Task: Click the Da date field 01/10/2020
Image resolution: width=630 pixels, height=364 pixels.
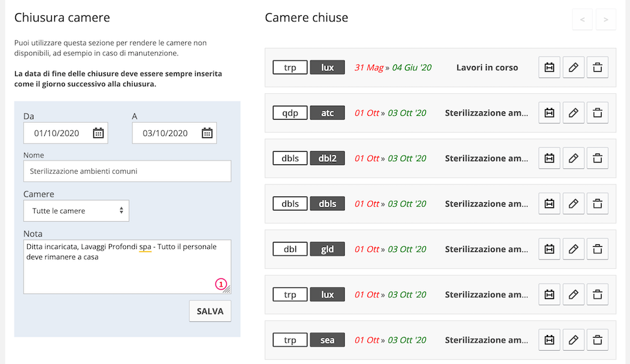Action: coord(57,133)
